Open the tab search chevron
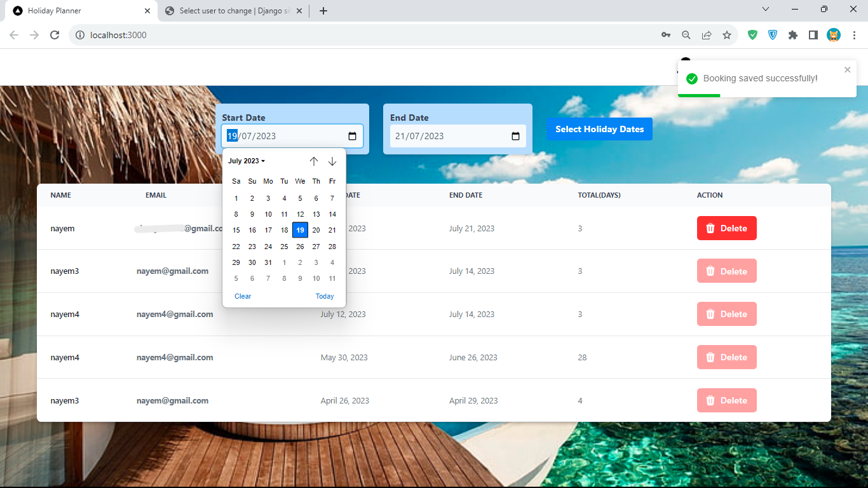868x488 pixels. coord(766,9)
